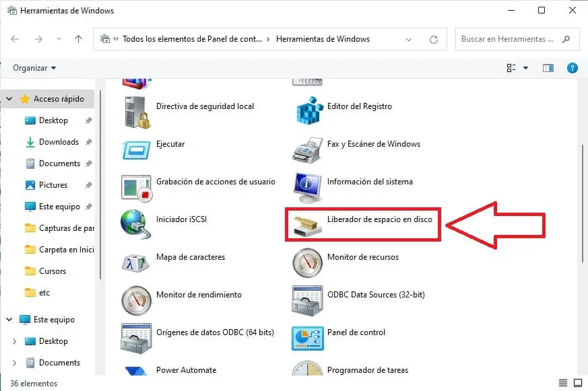Minimize the Herramientas de Windows window

click(x=511, y=11)
